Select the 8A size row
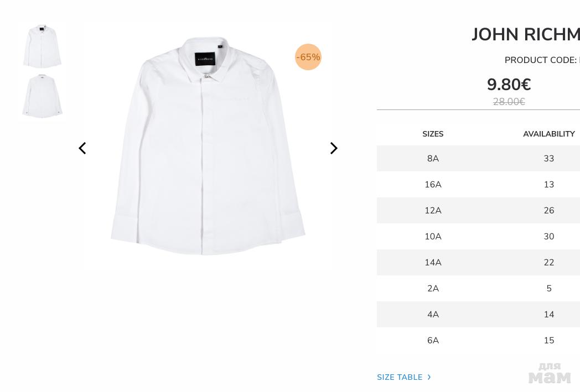Screen dimensions: 580x392 tap(433, 159)
